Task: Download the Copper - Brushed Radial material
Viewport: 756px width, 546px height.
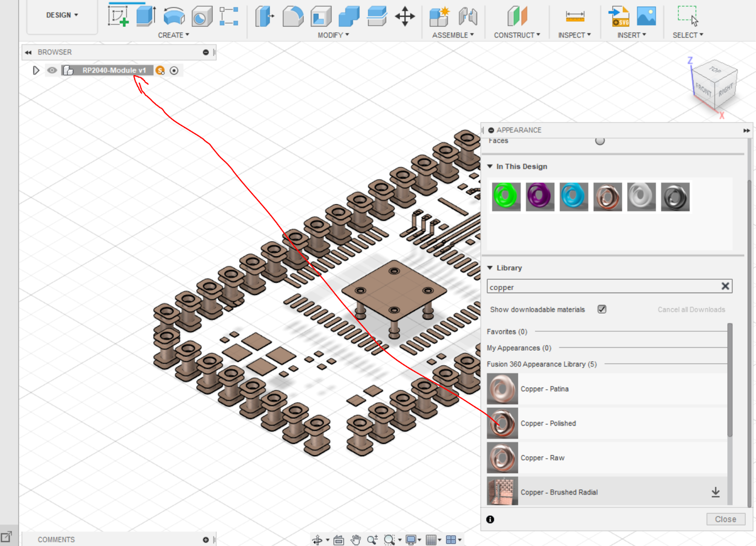Action: pos(715,492)
